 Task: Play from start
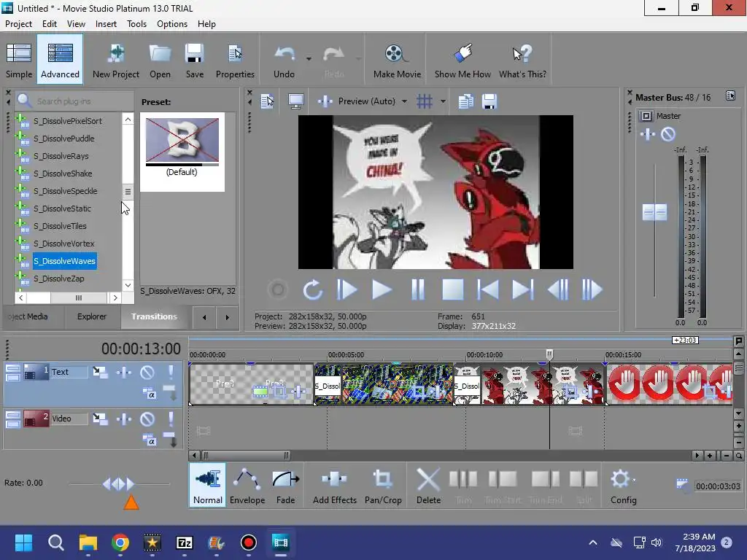[347, 289]
